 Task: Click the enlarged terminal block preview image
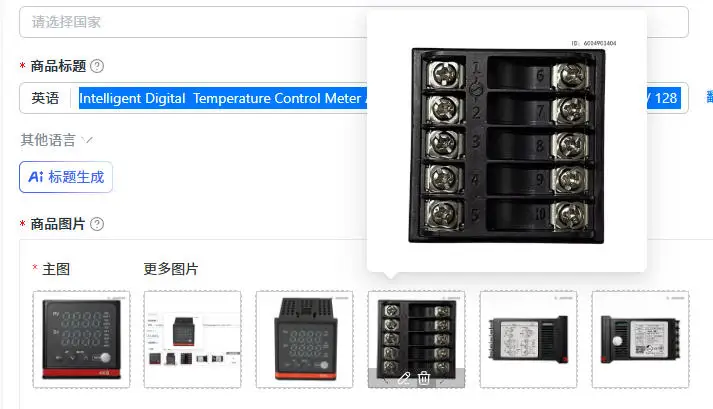(507, 146)
